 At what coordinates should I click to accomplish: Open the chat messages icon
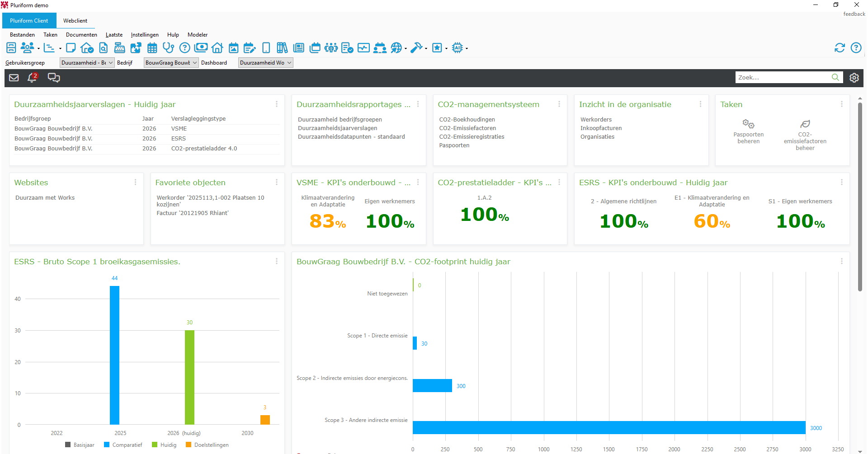(x=54, y=78)
